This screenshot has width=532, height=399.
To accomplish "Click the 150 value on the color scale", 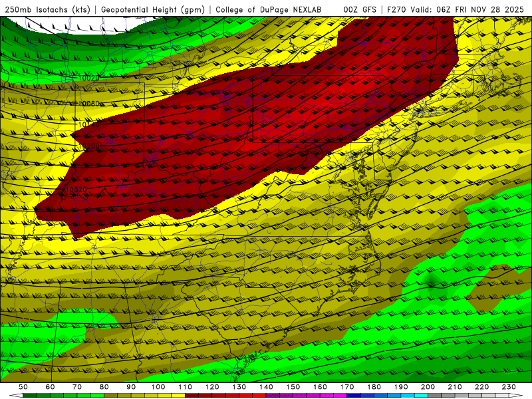I will 293,387.
